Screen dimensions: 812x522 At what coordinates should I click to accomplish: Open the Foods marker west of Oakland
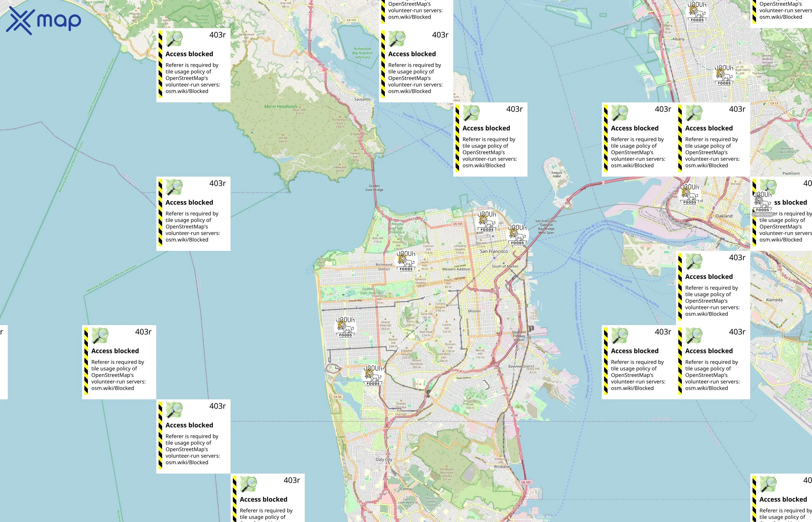[x=689, y=195]
